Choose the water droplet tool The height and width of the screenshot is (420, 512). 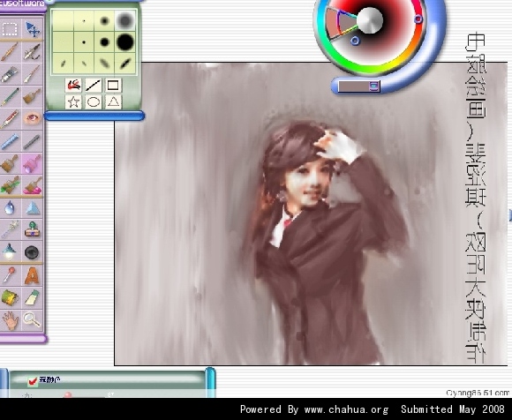click(10, 207)
